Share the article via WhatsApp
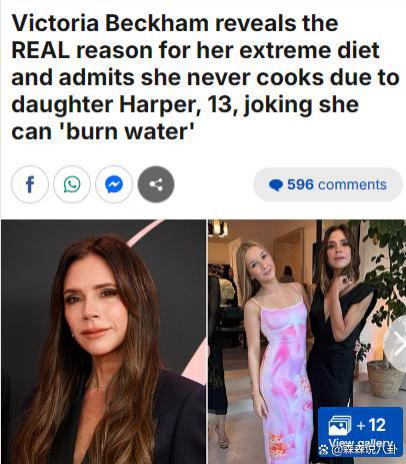Screen dimensions: 406x464 pos(72,184)
